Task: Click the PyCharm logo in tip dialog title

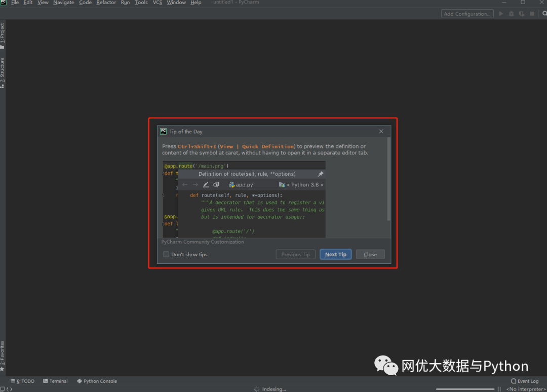Action: 163,131
